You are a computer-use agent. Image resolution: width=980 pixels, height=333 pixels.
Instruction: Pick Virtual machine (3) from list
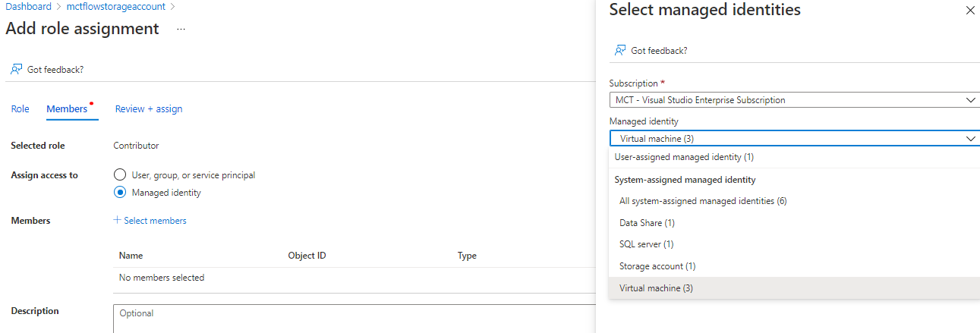[x=656, y=288]
